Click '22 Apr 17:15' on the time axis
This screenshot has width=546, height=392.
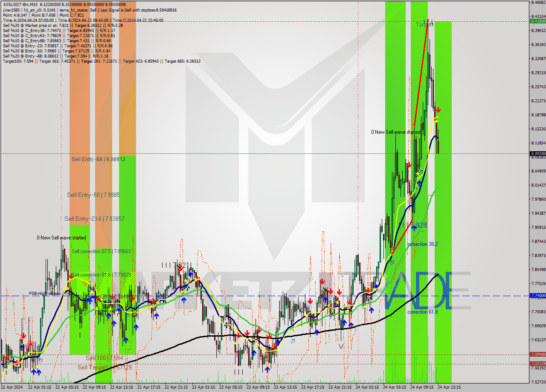pyautogui.click(x=149, y=387)
